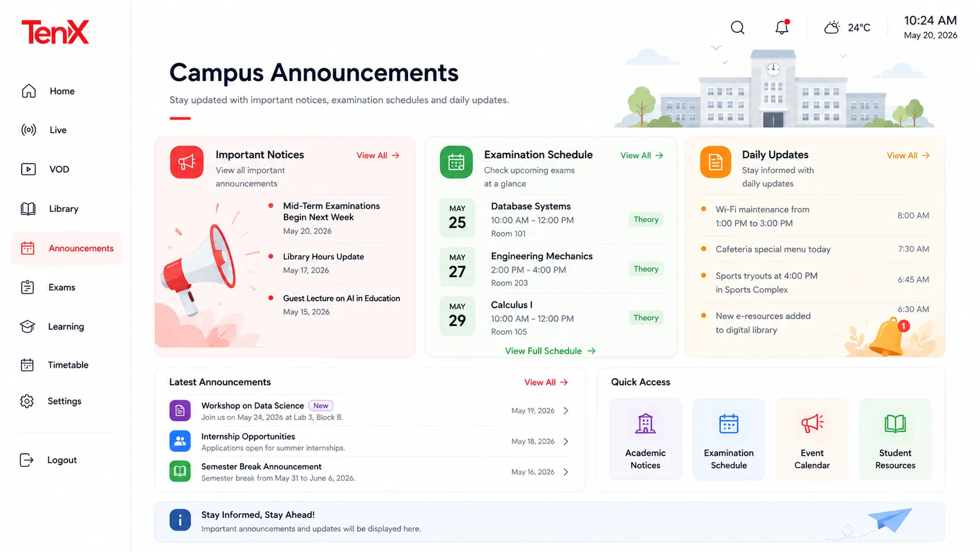Open Mid-Term Examinations Begin Next Week notice
This screenshot has height=552, width=980.
pos(334,218)
